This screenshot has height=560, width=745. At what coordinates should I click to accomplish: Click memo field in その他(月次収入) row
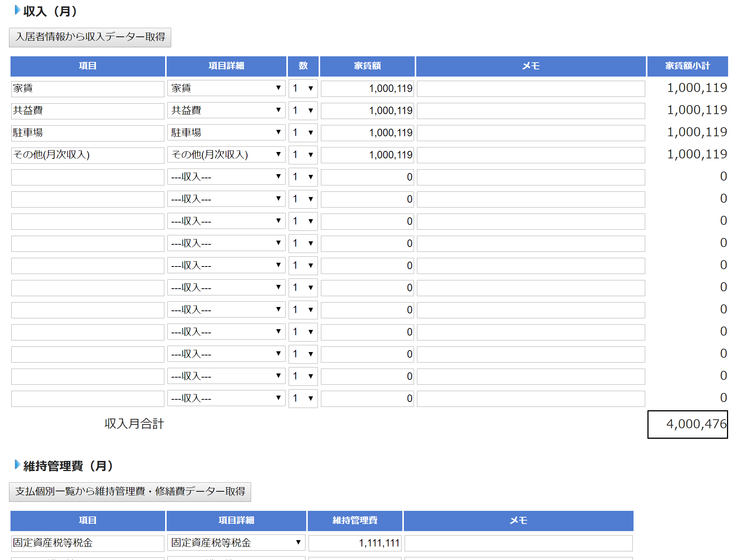[x=531, y=155]
